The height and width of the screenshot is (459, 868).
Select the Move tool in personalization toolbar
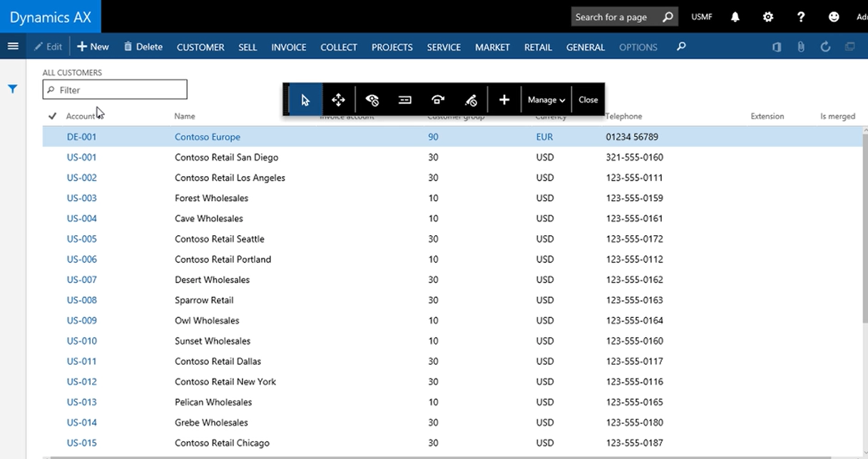[339, 100]
